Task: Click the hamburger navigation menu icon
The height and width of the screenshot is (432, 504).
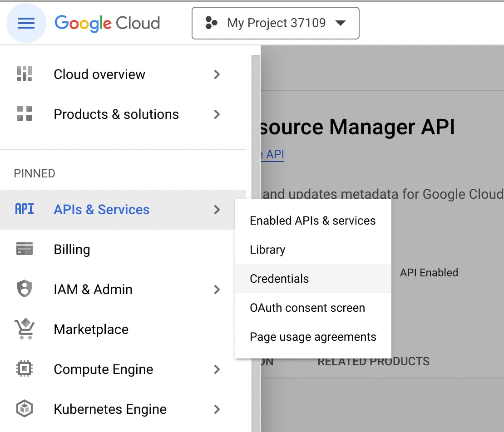Action: pyautogui.click(x=26, y=23)
